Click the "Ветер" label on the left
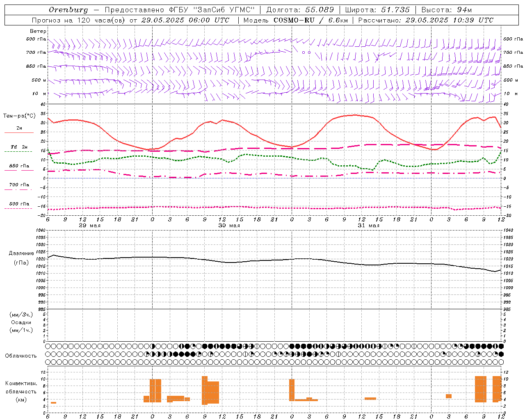Screen dimensions: 525x420 click(38, 31)
